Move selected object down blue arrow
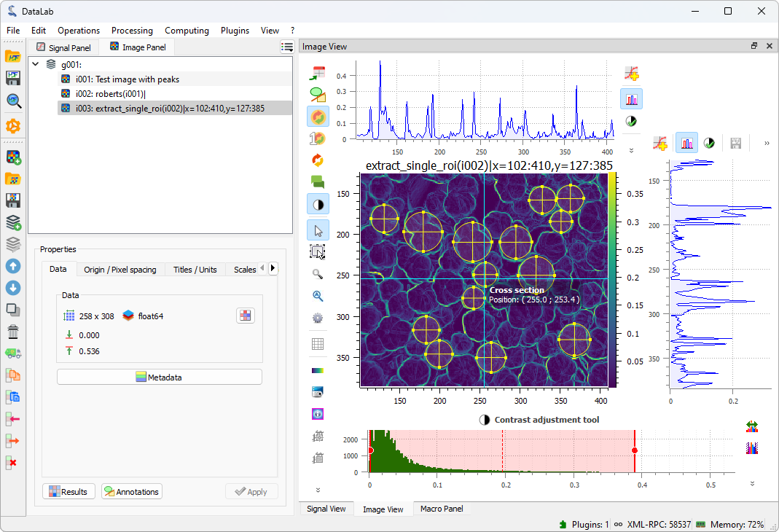The width and height of the screenshot is (779, 532). [13, 288]
